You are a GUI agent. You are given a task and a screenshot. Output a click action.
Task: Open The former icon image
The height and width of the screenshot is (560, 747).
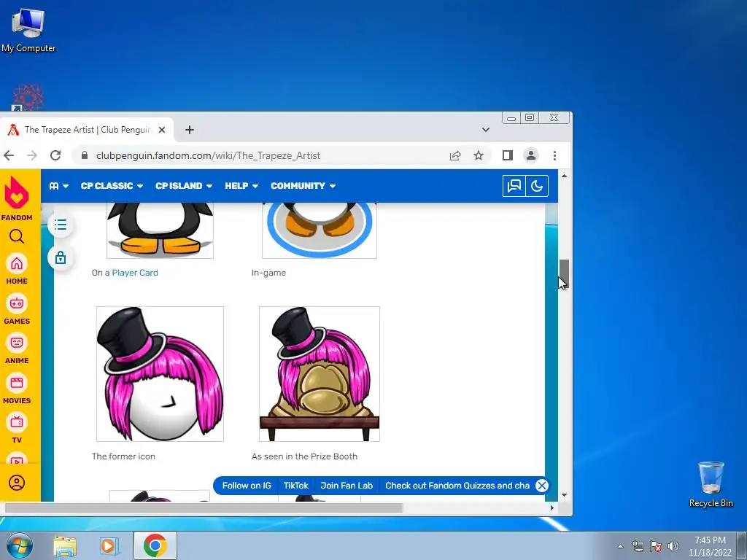pyautogui.click(x=160, y=374)
